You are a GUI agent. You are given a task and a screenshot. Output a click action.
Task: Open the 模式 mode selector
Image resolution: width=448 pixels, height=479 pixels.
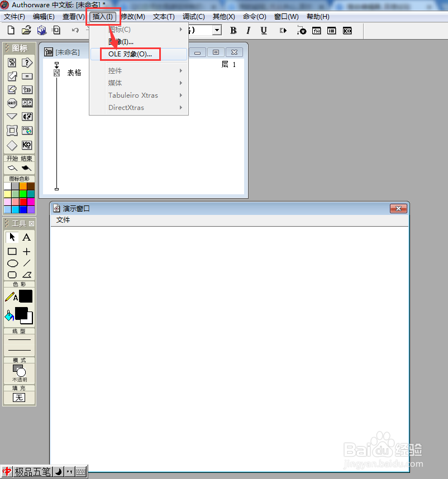click(x=19, y=372)
